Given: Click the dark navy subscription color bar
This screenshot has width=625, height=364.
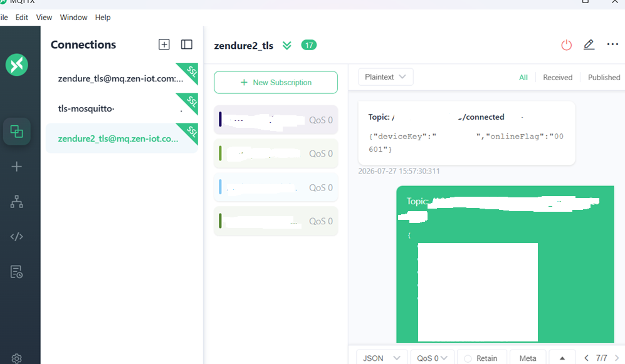Looking at the screenshot, I should click(220, 120).
